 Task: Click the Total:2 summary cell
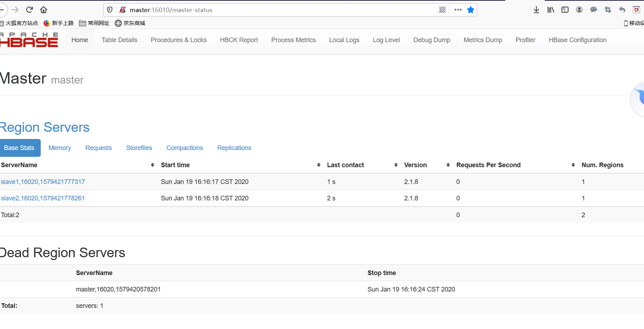coord(10,215)
